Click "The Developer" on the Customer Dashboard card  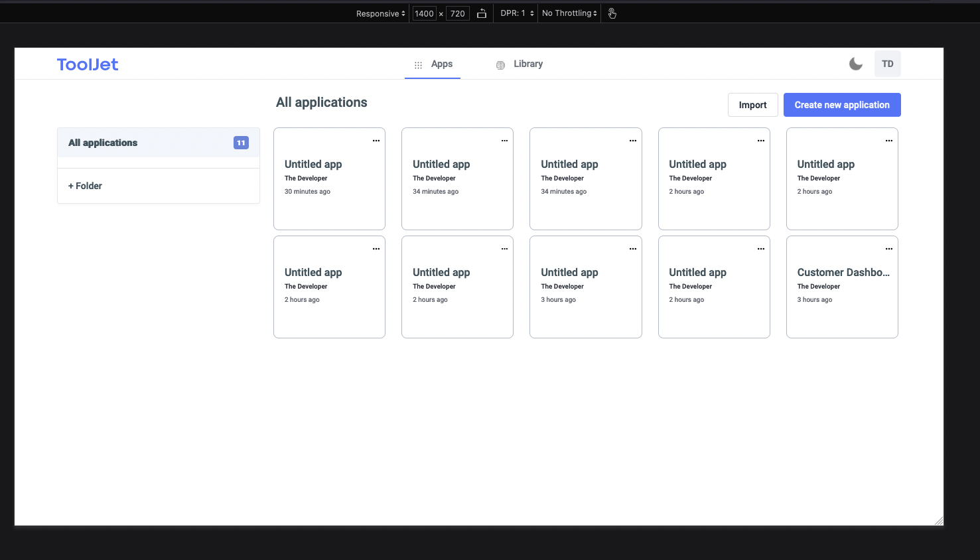pyautogui.click(x=819, y=287)
